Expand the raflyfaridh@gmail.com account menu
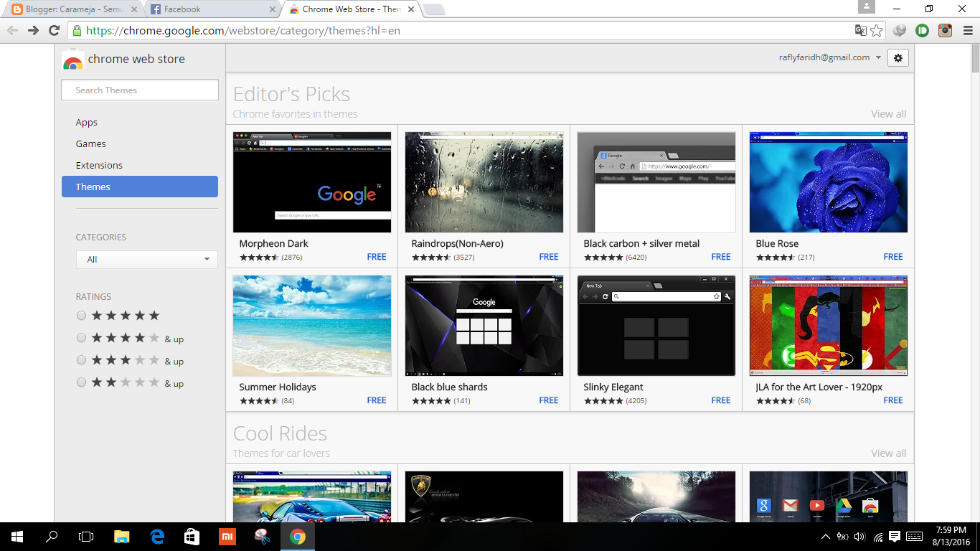The height and width of the screenshot is (551, 980). point(830,57)
